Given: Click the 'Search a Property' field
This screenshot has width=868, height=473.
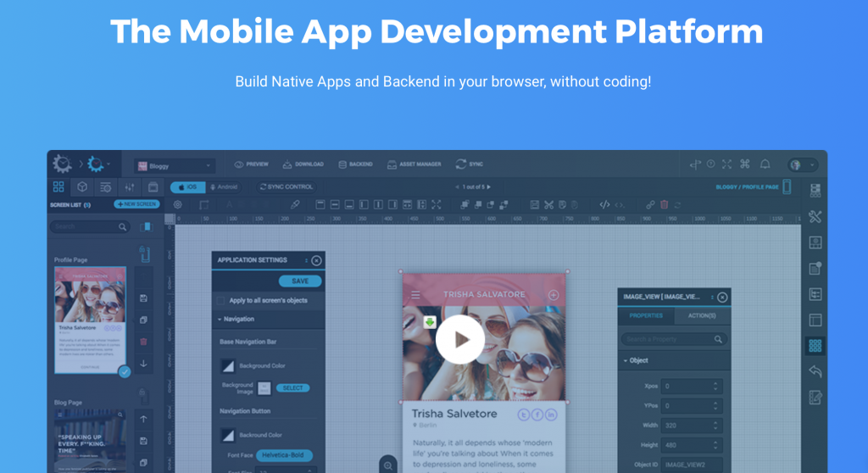Looking at the screenshot, I should [x=674, y=339].
